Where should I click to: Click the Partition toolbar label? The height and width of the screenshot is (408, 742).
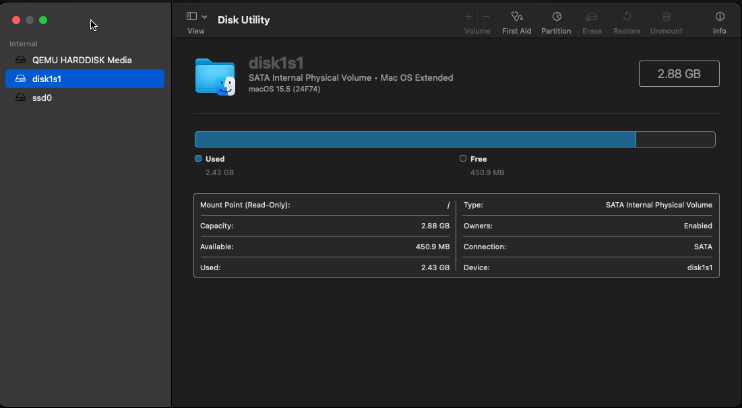556,31
